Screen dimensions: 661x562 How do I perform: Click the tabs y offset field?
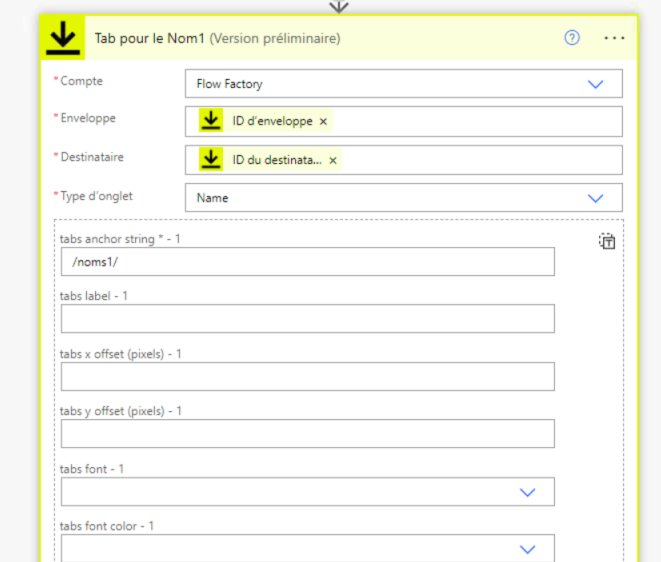(307, 434)
